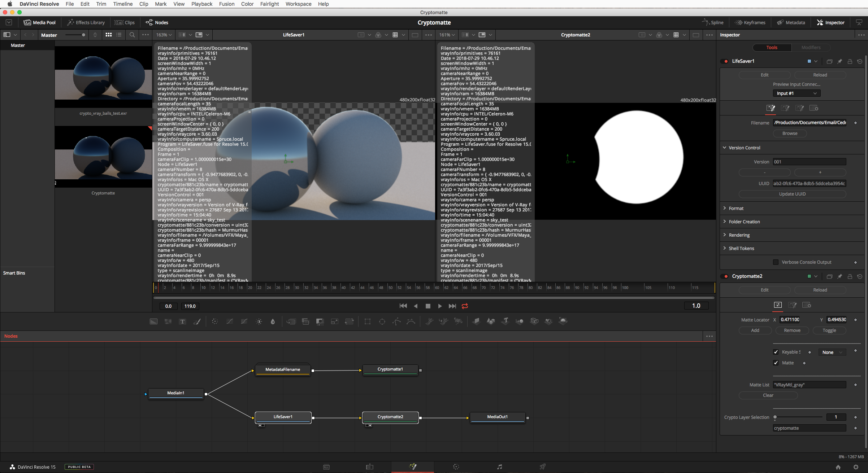Toggle the Nodes panel button
The image size is (868, 473).
(157, 22)
